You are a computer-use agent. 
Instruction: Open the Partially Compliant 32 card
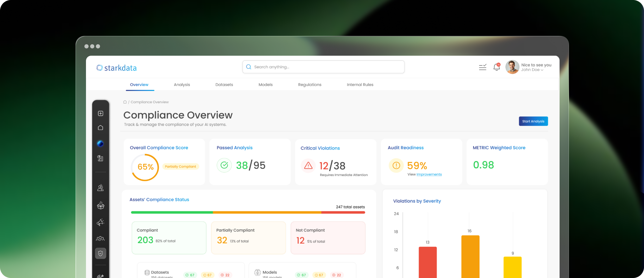(249, 238)
